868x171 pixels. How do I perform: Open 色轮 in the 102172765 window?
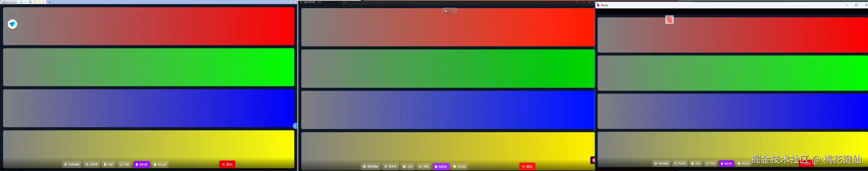(x=424, y=166)
